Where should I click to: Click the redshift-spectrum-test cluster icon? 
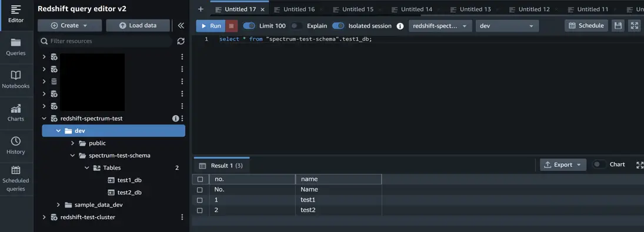point(54,119)
